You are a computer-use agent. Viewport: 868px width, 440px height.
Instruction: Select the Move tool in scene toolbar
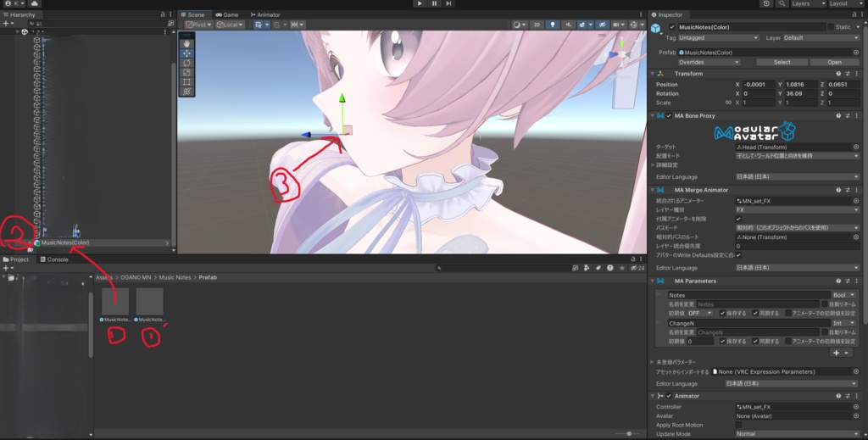point(186,53)
